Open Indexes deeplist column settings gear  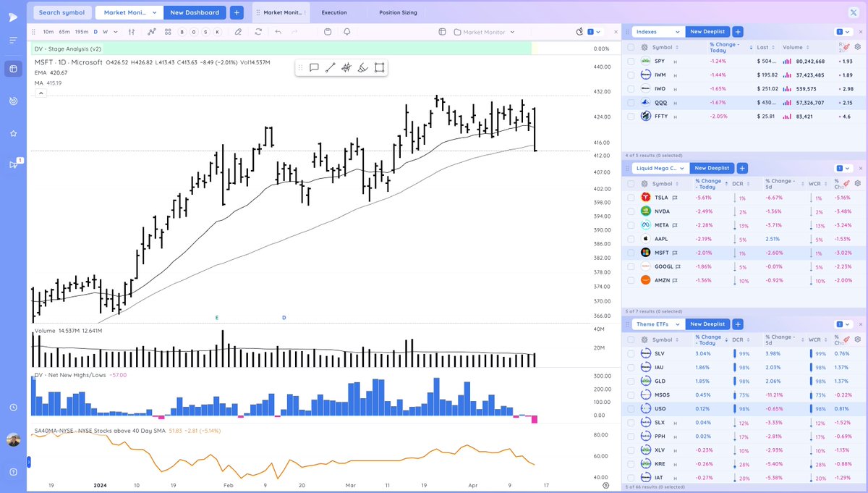tap(858, 46)
